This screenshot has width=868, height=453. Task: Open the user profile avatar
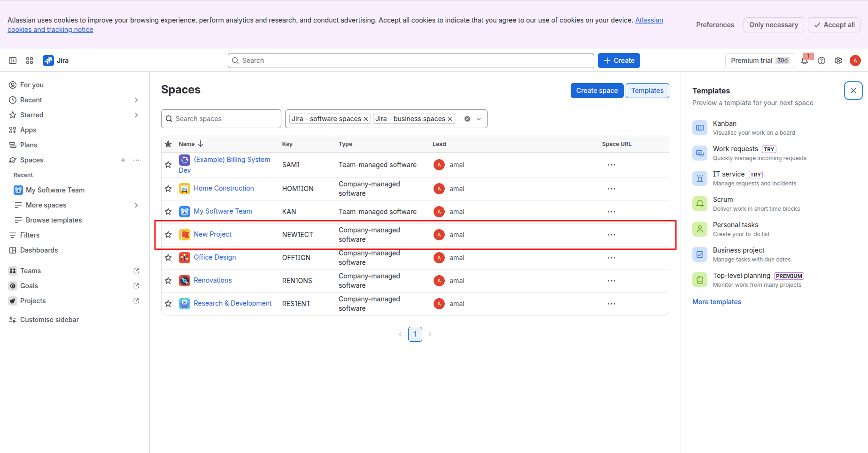pyautogui.click(x=855, y=61)
